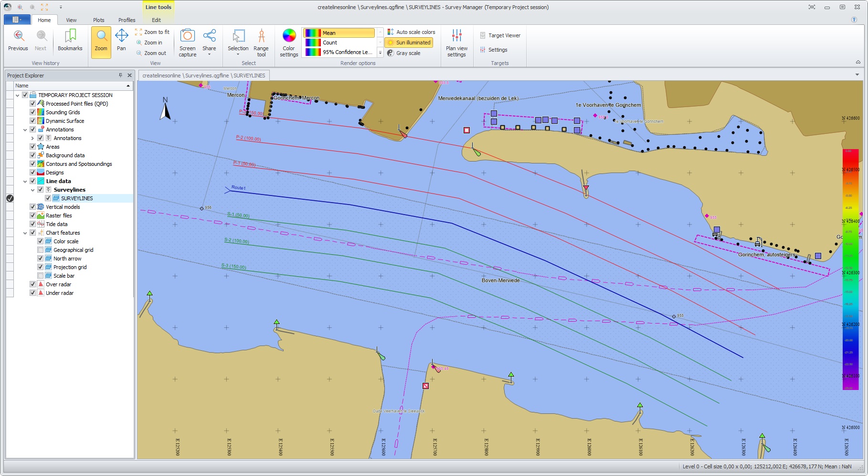Select the Pan tool
This screenshot has height=476, width=868.
121,41
